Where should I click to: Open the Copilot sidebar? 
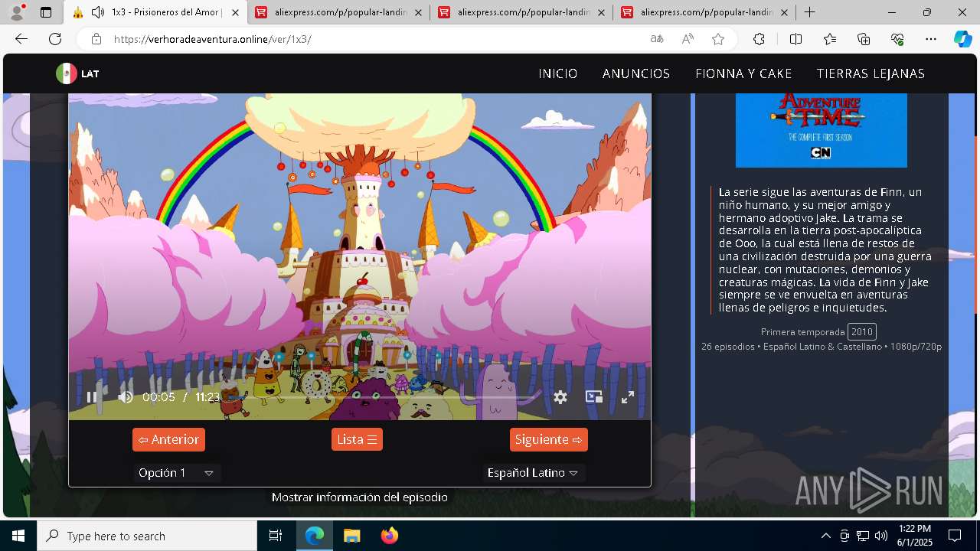962,39
